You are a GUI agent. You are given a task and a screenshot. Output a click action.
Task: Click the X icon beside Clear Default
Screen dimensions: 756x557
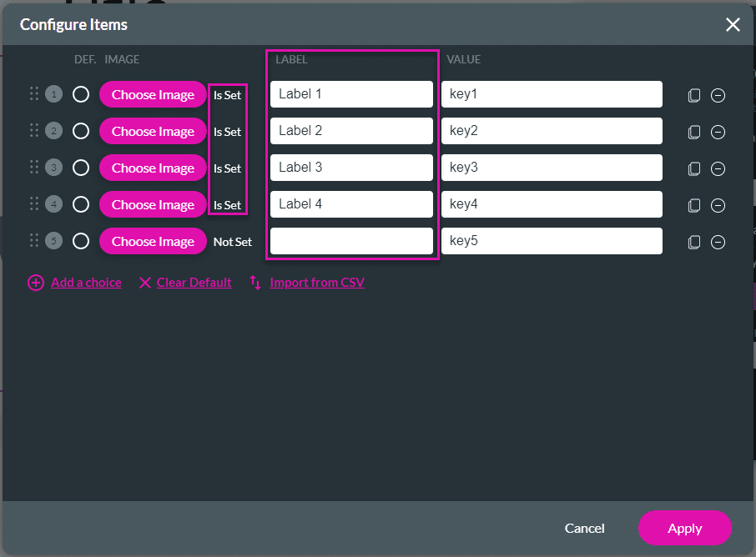point(145,283)
